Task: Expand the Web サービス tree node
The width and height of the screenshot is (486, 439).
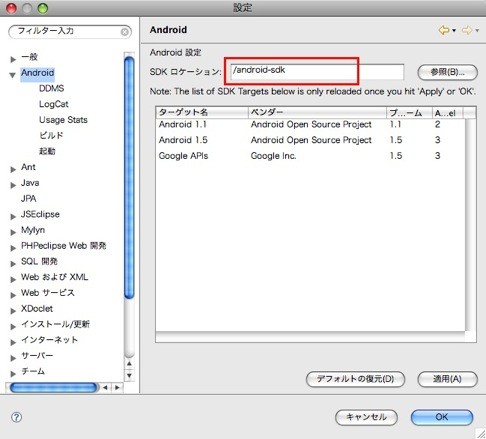Action: pos(13,295)
